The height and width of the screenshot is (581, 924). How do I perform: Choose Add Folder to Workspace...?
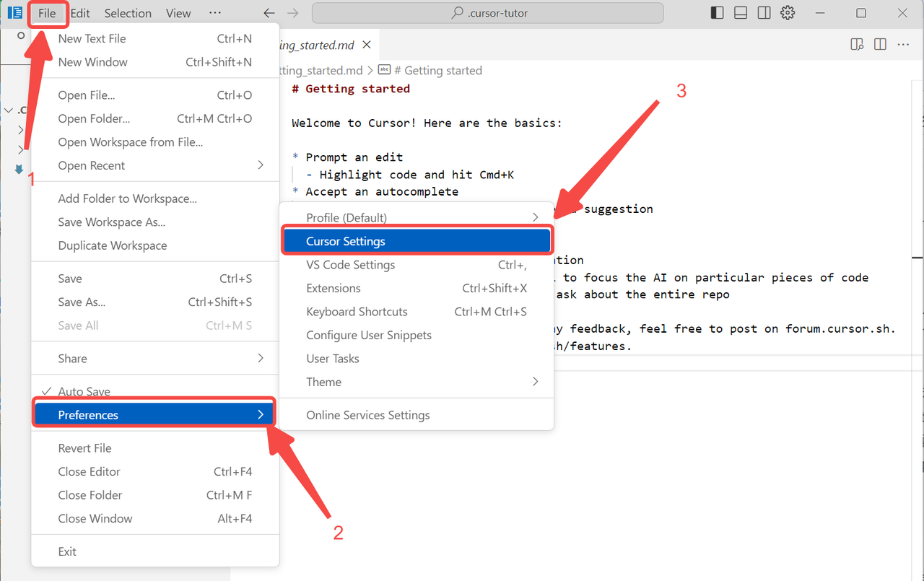(155, 198)
